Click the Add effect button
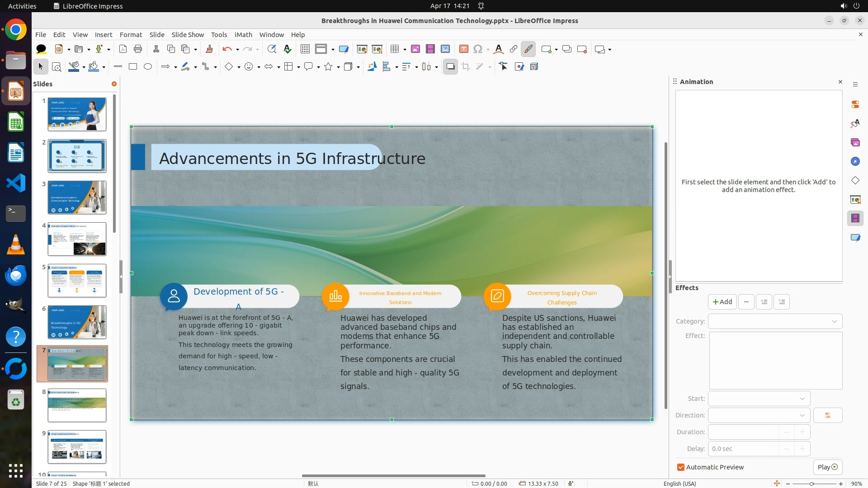This screenshot has height=488, width=868. click(x=722, y=302)
